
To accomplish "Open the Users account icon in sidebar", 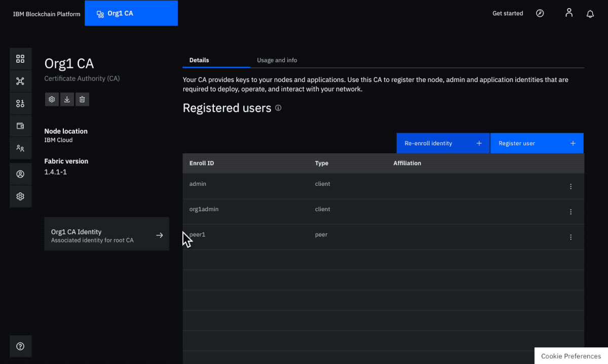I will pos(20,174).
